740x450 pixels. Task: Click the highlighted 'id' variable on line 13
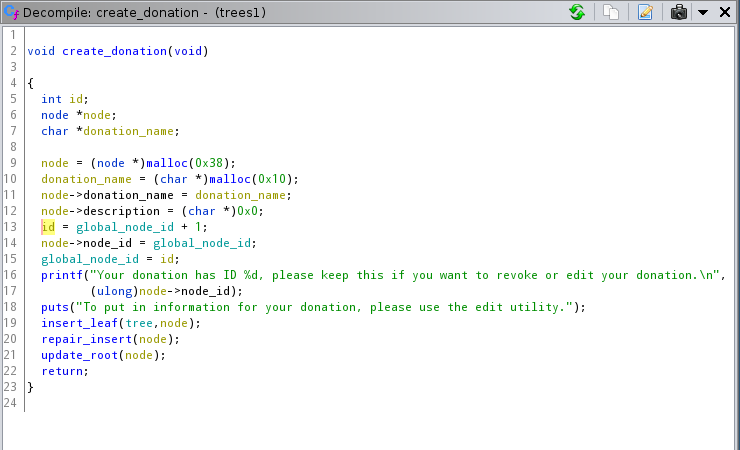tap(48, 227)
